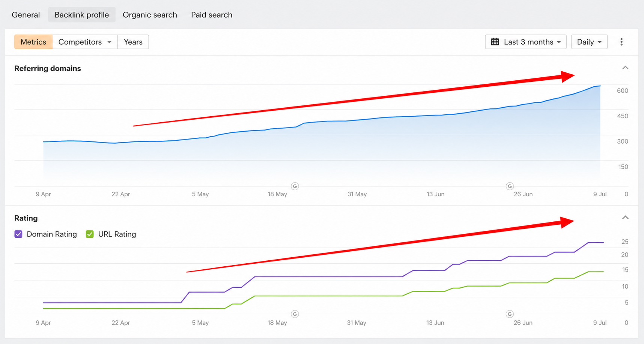
Task: Click the calendar icon in date selector
Action: coord(495,42)
